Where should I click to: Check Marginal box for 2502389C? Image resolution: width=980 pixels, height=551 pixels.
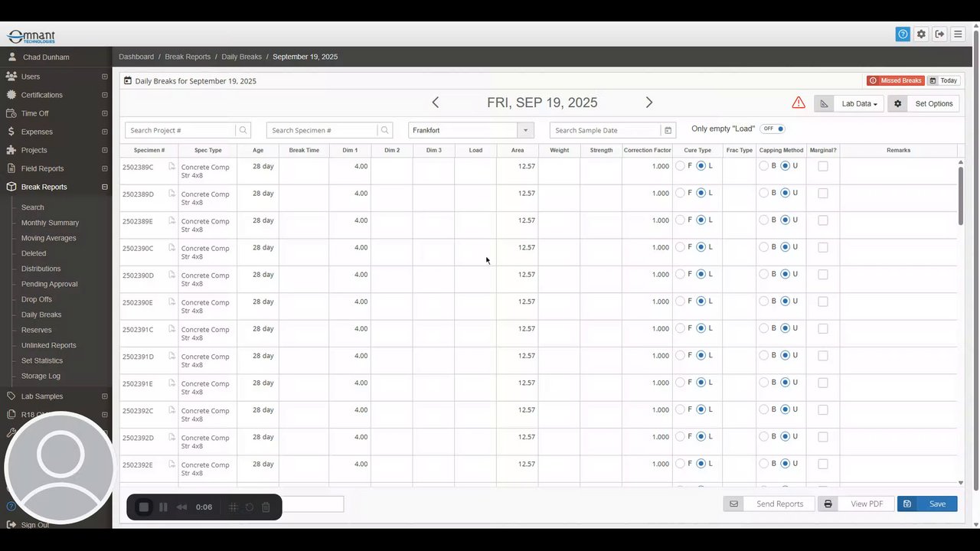click(823, 166)
